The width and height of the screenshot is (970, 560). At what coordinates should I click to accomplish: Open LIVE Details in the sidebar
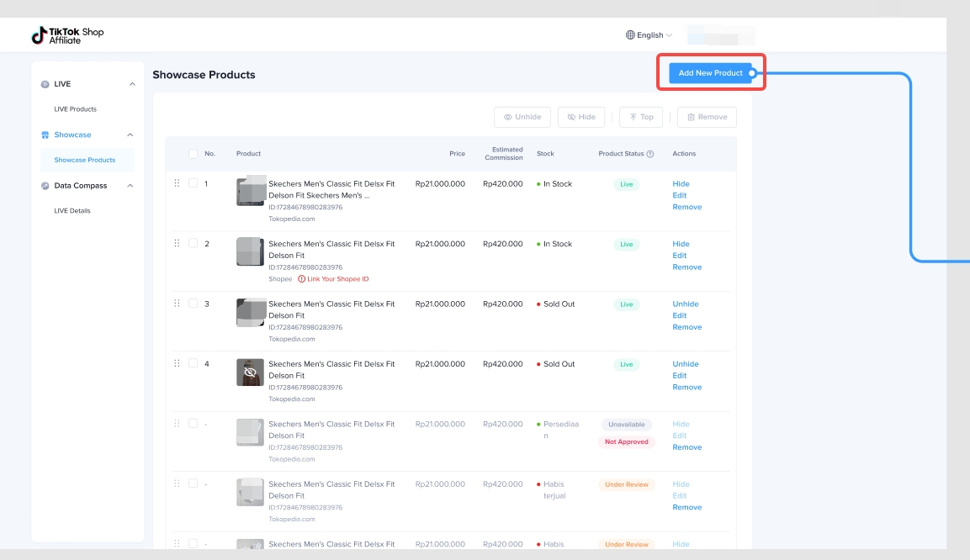(72, 211)
